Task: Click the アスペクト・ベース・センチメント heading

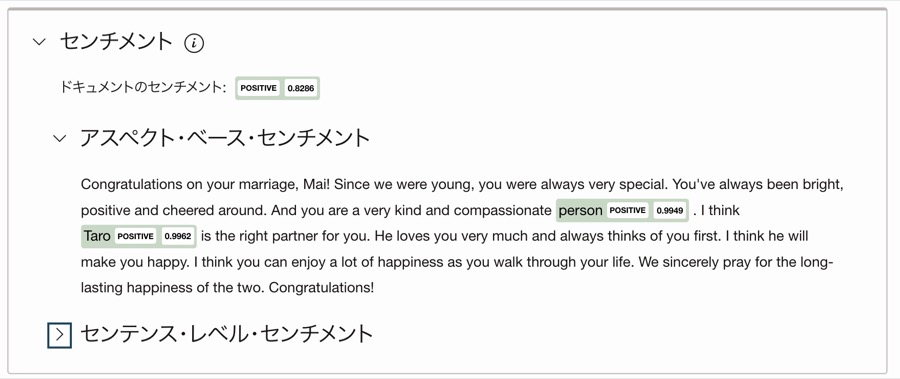Action: [225, 138]
